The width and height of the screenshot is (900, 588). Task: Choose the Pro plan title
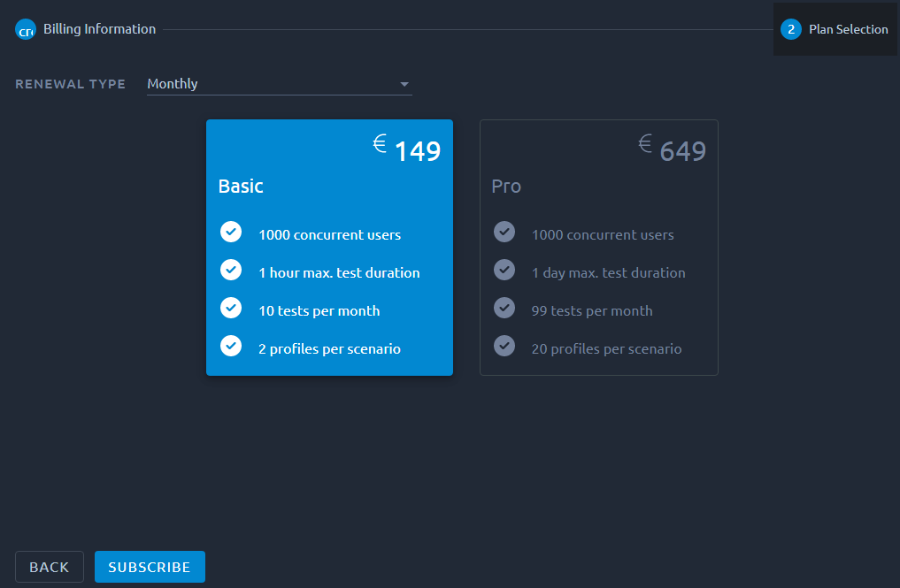pyautogui.click(x=506, y=186)
